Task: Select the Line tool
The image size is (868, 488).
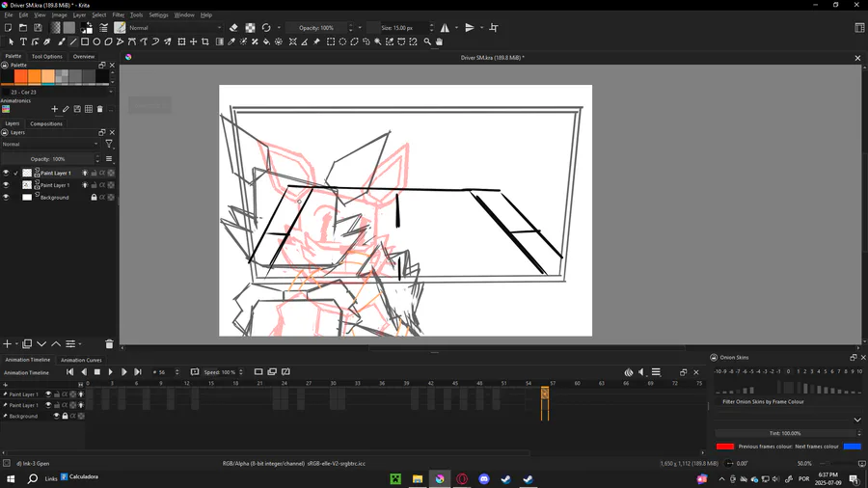Action: pyautogui.click(x=73, y=41)
